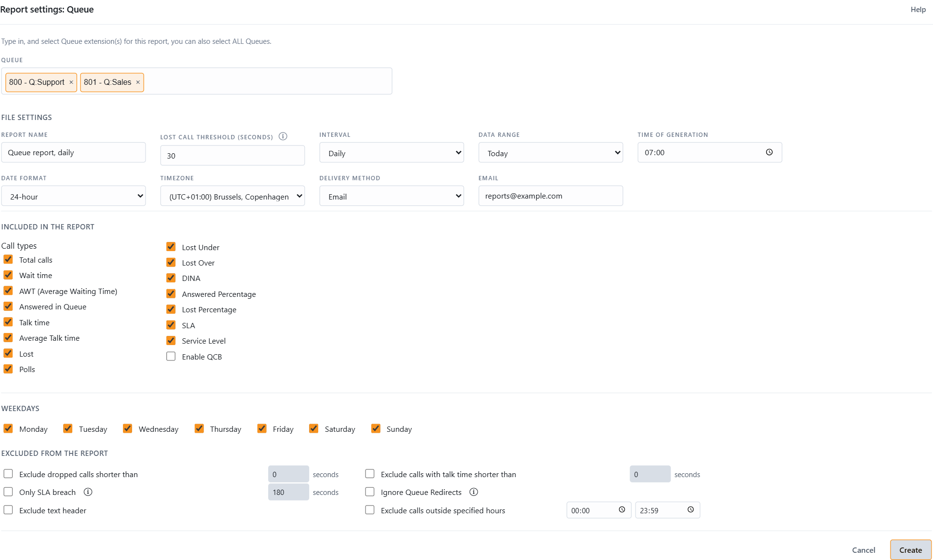Enable the QCB checkbox

click(x=171, y=357)
